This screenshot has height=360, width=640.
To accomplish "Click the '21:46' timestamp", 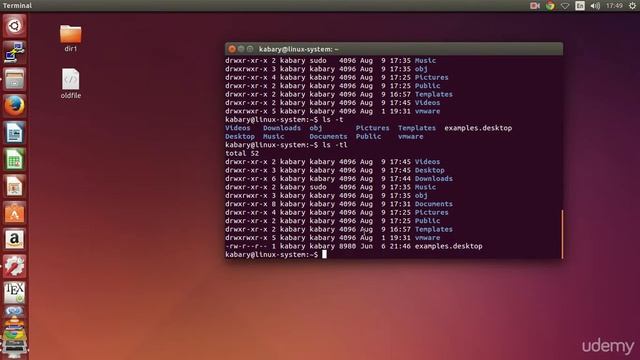I will pos(400,246).
